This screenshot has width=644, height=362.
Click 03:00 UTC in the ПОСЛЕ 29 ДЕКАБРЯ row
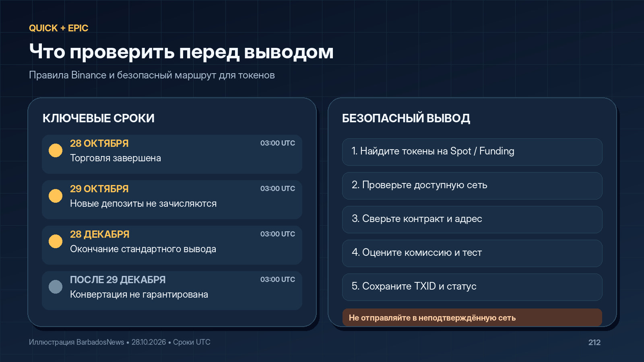coord(278,280)
